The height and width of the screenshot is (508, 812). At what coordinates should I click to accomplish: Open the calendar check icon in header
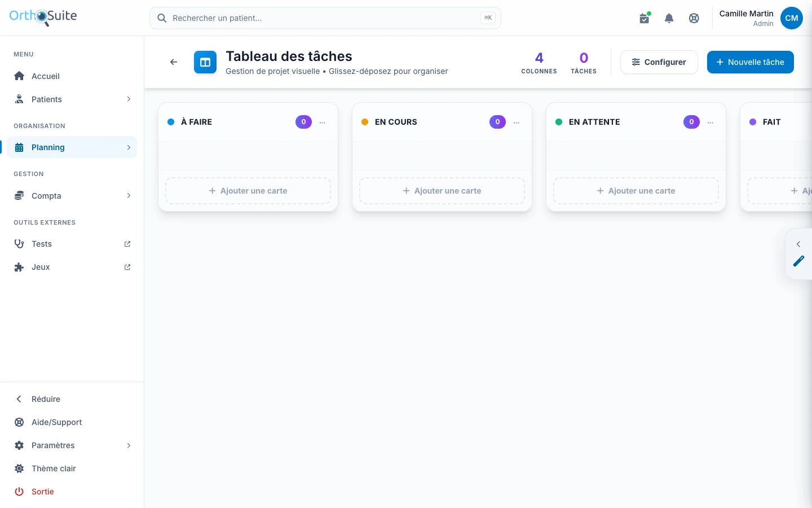tap(645, 18)
